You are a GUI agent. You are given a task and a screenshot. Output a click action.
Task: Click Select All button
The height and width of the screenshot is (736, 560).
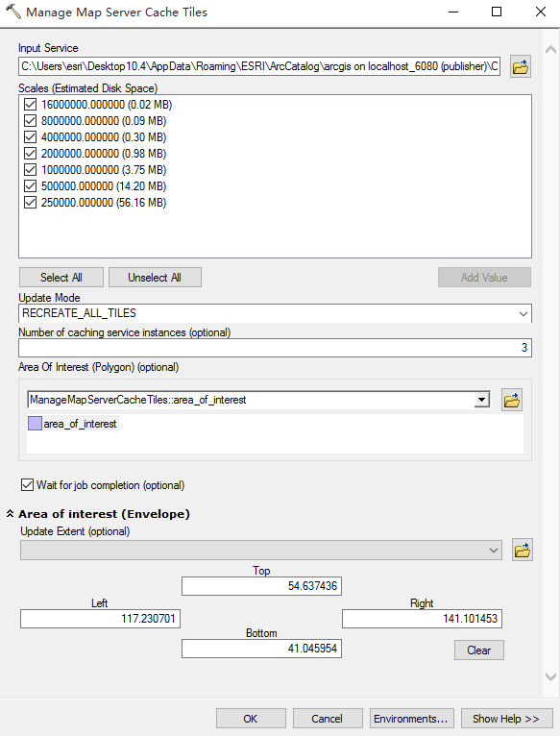click(61, 278)
